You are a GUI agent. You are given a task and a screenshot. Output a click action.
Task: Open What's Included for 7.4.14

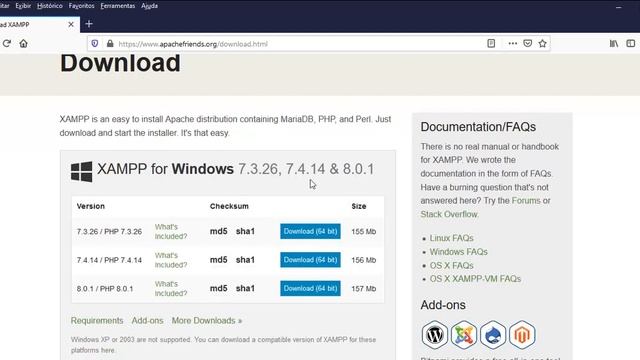pos(171,260)
